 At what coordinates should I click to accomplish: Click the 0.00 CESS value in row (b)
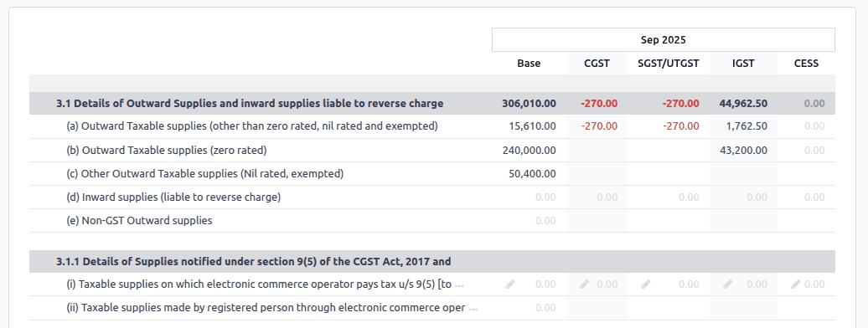pyautogui.click(x=815, y=151)
